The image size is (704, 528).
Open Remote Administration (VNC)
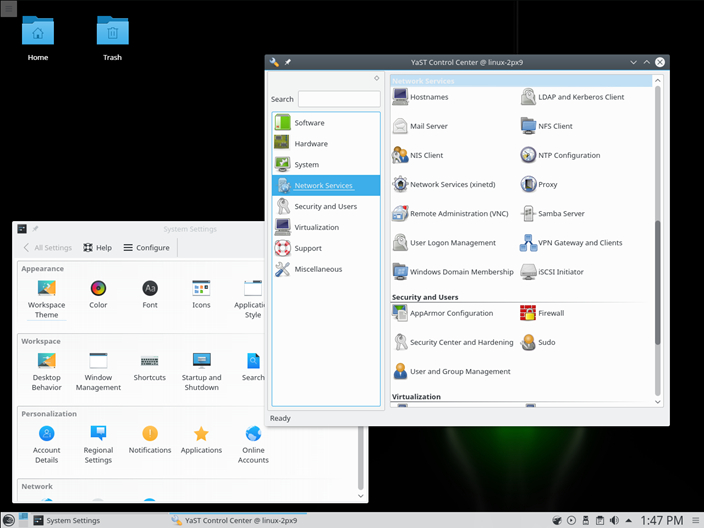click(450, 214)
